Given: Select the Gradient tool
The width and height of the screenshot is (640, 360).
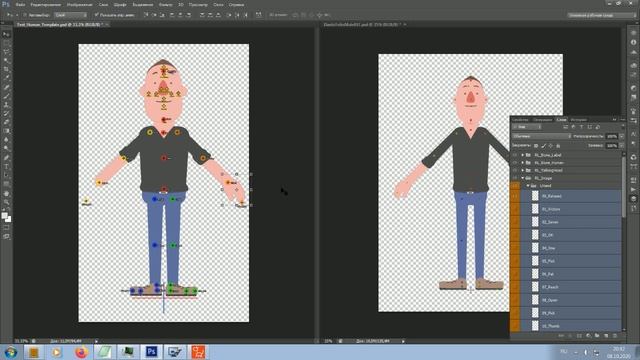Looking at the screenshot, I should [6, 131].
